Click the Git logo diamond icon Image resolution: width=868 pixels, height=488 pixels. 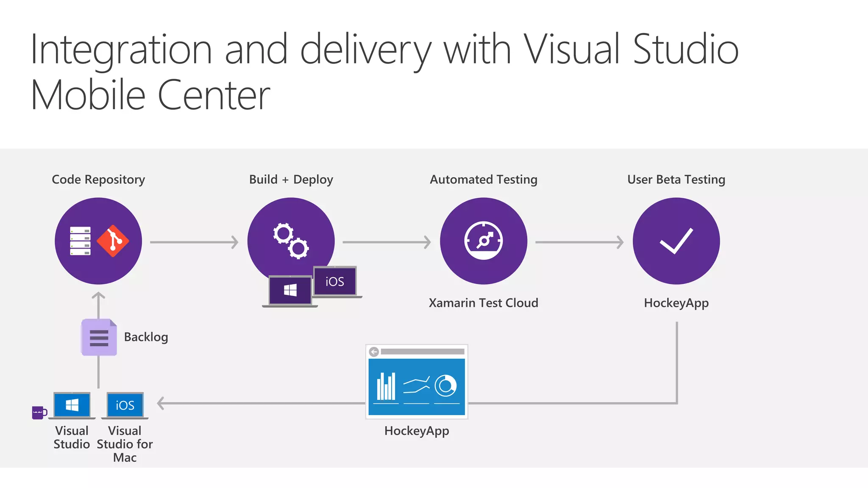click(113, 241)
